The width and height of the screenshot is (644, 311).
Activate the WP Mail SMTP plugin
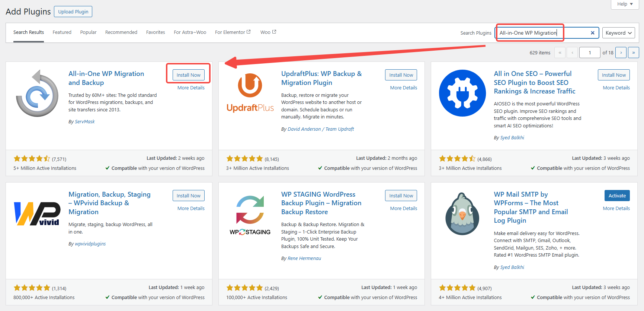coord(617,196)
